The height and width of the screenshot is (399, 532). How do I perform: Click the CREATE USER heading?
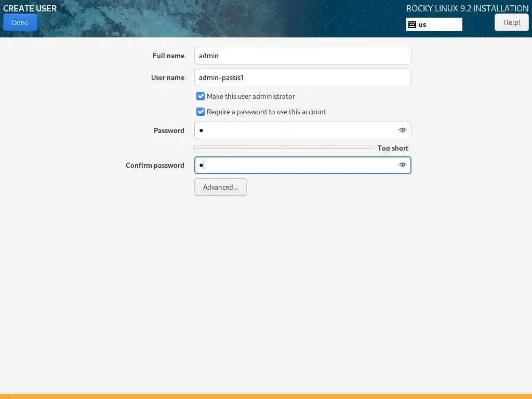[x=30, y=8]
